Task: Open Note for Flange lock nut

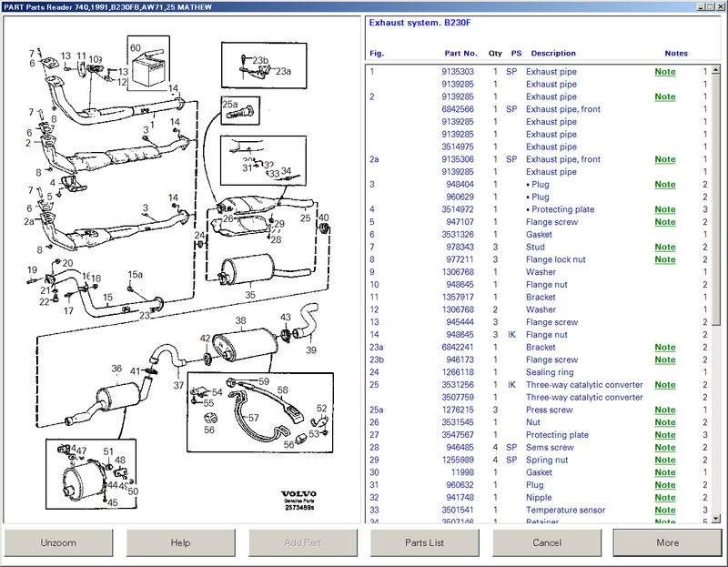Action: pos(664,260)
